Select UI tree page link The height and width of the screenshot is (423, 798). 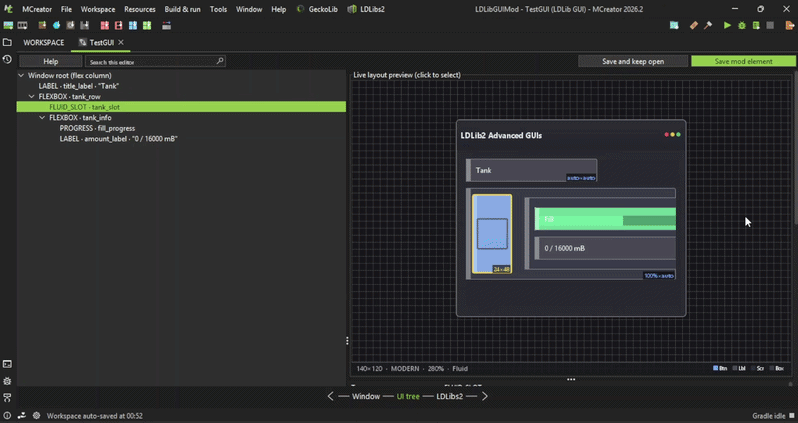pyautogui.click(x=408, y=396)
